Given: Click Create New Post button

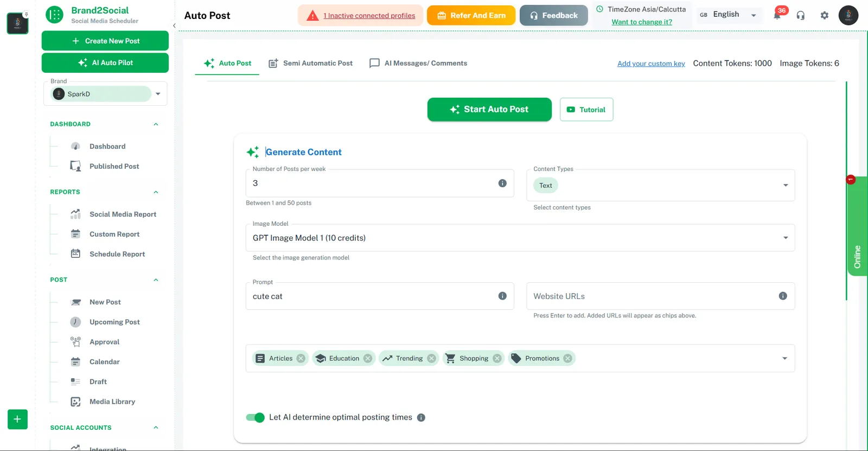Looking at the screenshot, I should coord(105,41).
